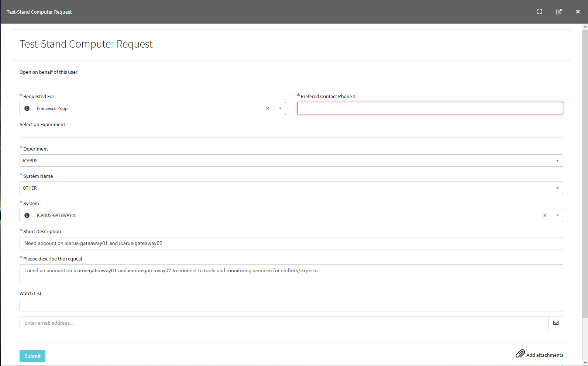Open the System dropdown arrow

click(x=557, y=215)
